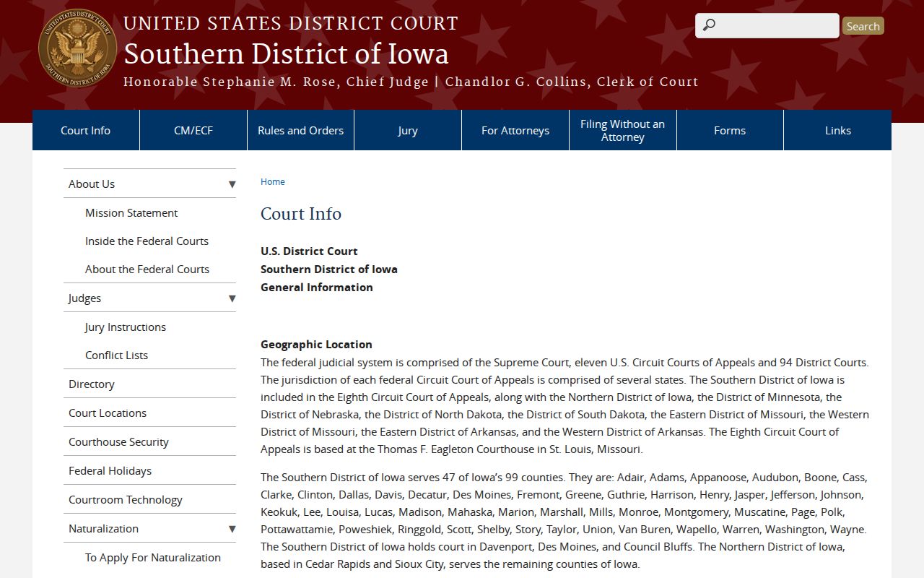Open the Court Info menu
Viewport: 924px width, 578px height.
(x=86, y=130)
